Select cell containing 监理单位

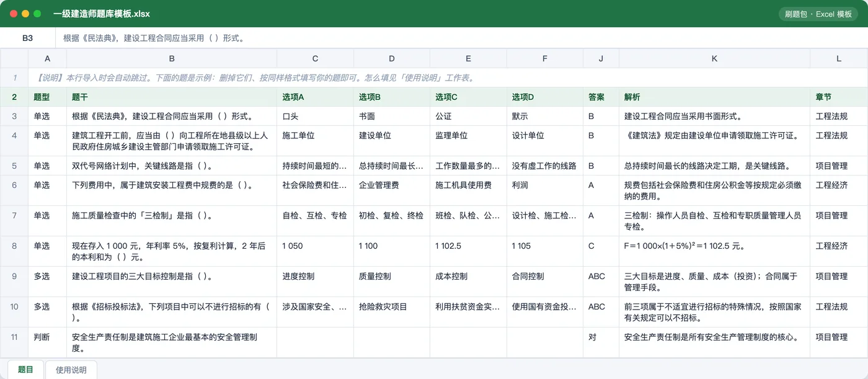pyautogui.click(x=468, y=140)
